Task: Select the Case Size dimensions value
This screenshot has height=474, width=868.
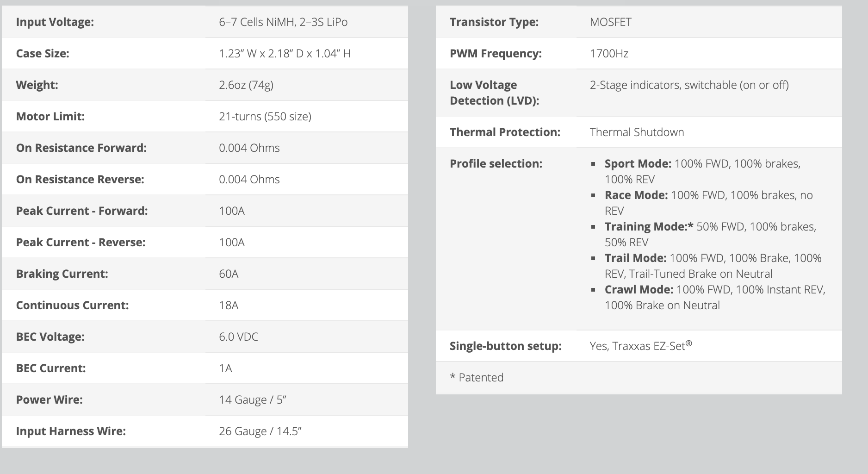Action: [x=285, y=53]
